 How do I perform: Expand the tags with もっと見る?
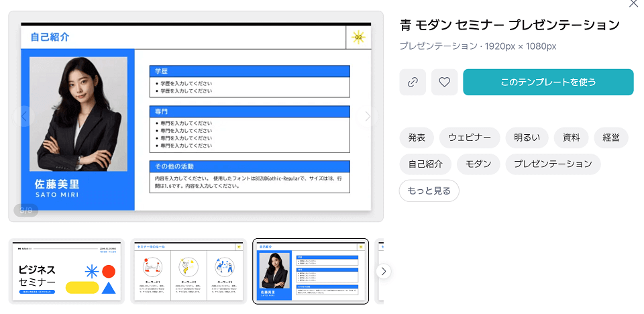429,191
